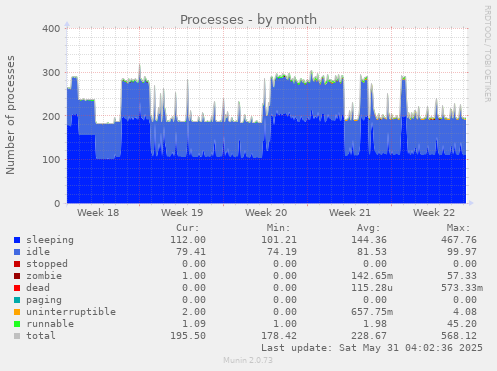Click total minimum value 178.42
The image size is (497, 371).
tap(279, 336)
